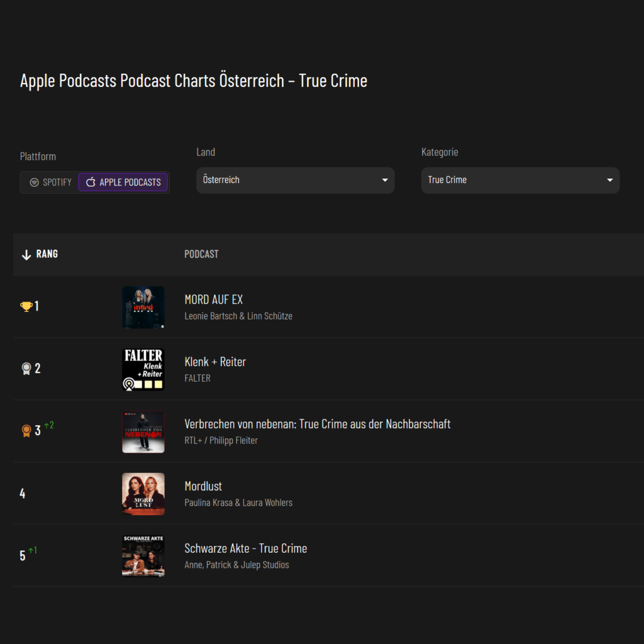Click the rank number 2

[37, 369]
